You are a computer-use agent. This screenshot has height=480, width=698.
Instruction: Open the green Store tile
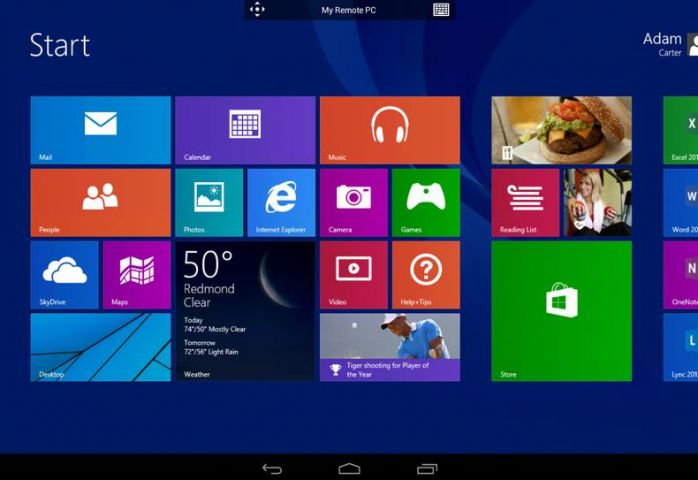561,310
